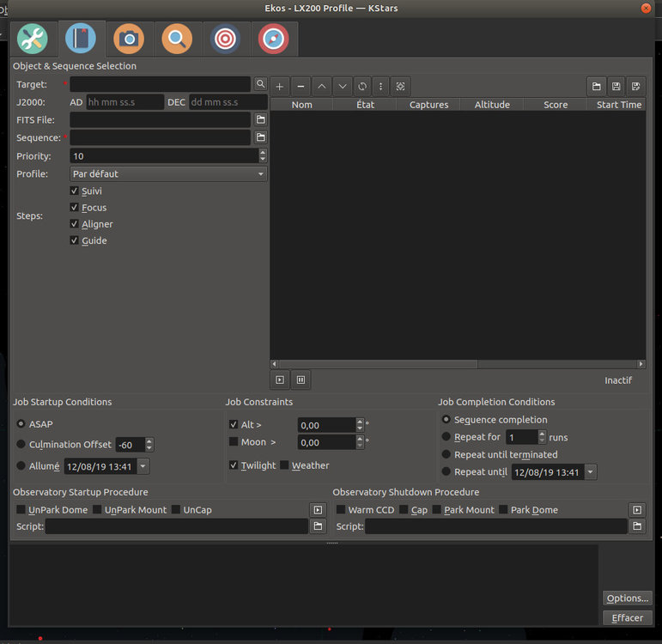Browse for a Sequence file
The image size is (662, 644).
(x=260, y=137)
